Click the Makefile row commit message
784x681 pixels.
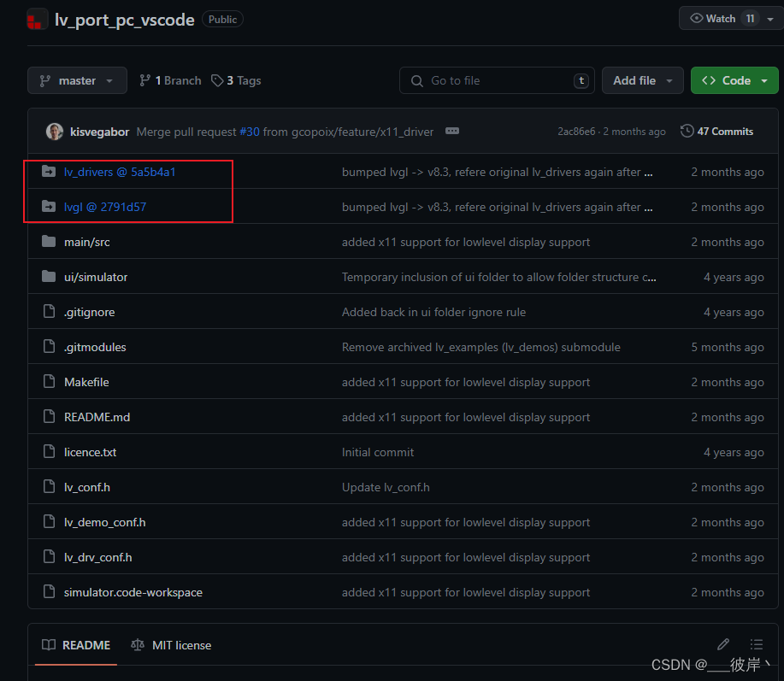click(465, 382)
